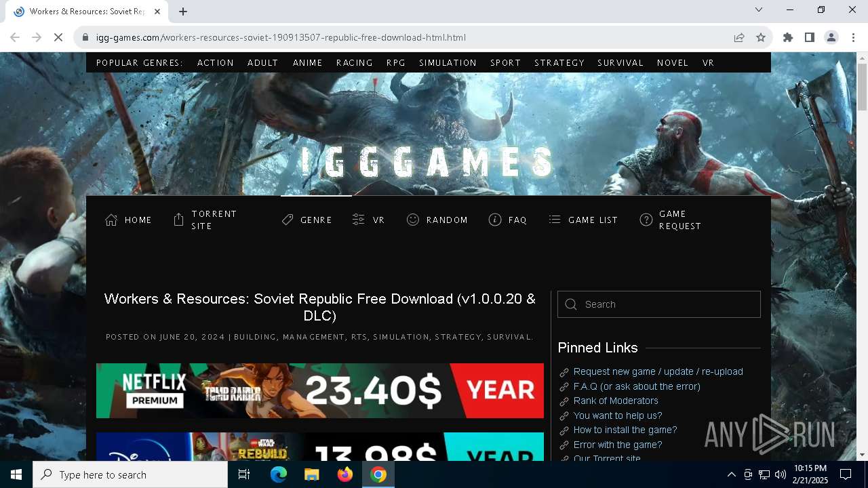Click BUILDING category tag
Screen dimensions: 868x488
pos(255,337)
